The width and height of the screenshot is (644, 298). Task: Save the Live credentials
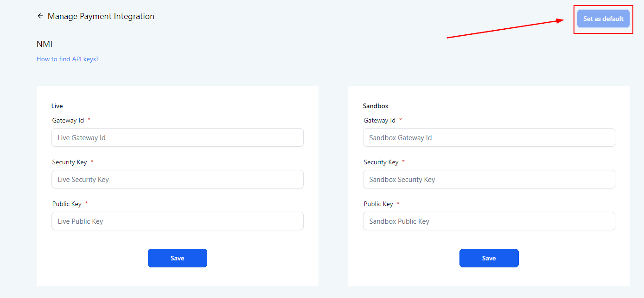(x=177, y=258)
